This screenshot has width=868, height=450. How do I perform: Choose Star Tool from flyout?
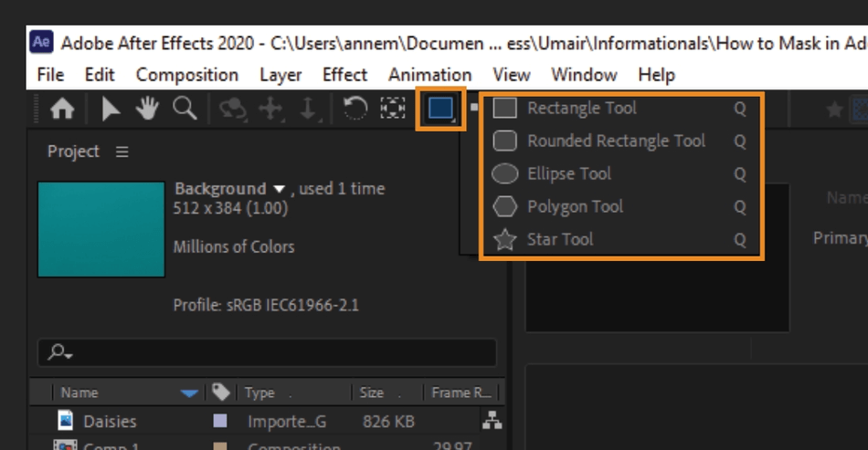[x=620, y=239]
